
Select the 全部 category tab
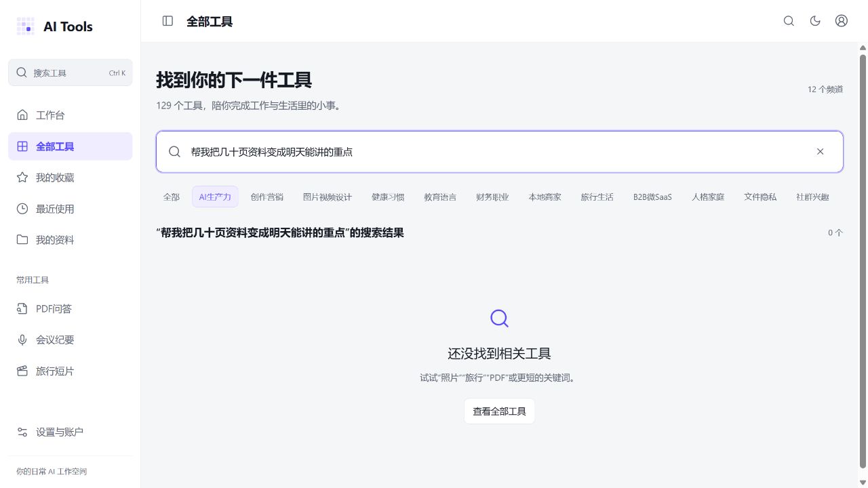point(172,197)
